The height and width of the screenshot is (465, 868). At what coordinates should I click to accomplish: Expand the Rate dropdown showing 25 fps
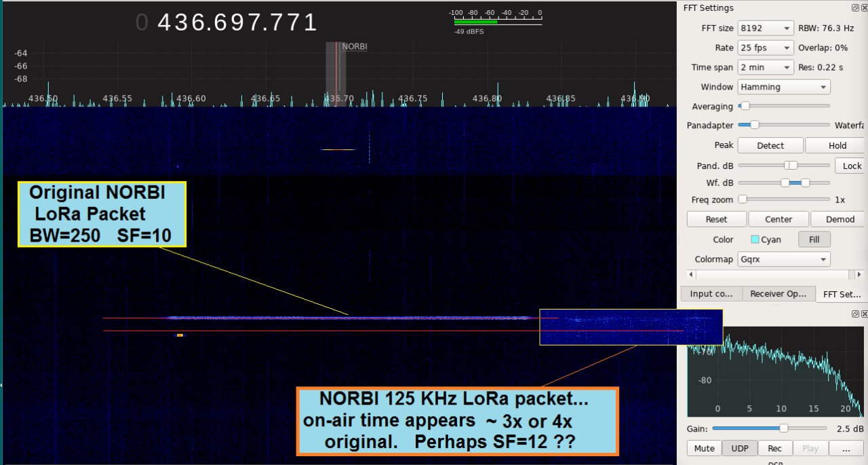[x=766, y=48]
